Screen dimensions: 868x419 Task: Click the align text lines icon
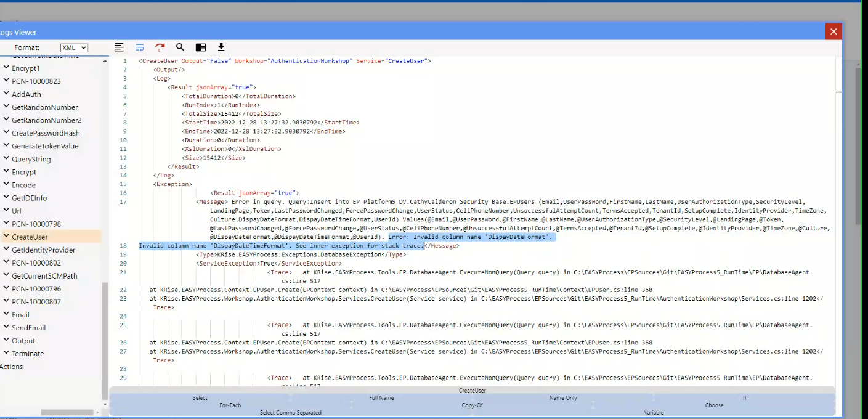coord(120,47)
